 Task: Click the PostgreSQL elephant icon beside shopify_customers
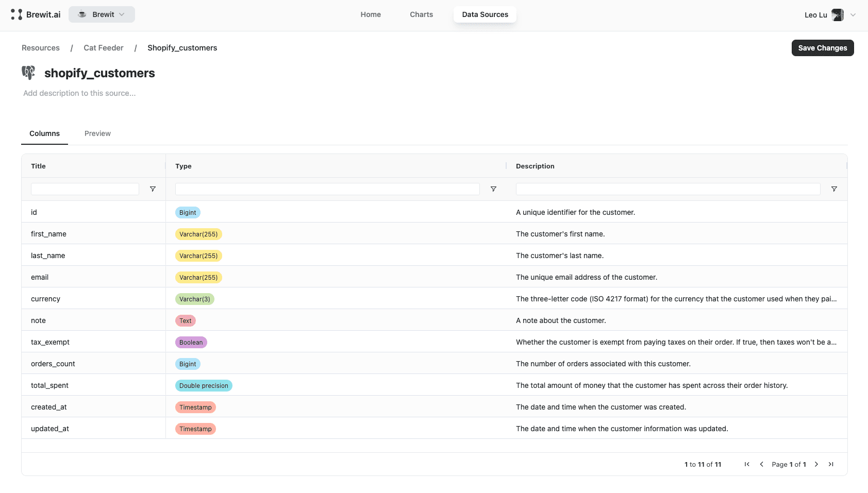click(x=29, y=73)
